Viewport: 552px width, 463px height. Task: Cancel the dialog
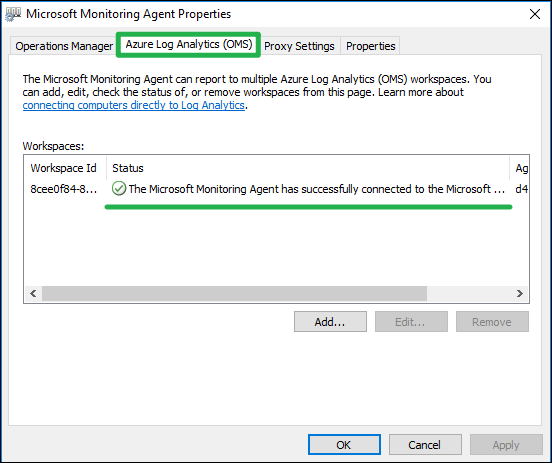click(x=425, y=445)
